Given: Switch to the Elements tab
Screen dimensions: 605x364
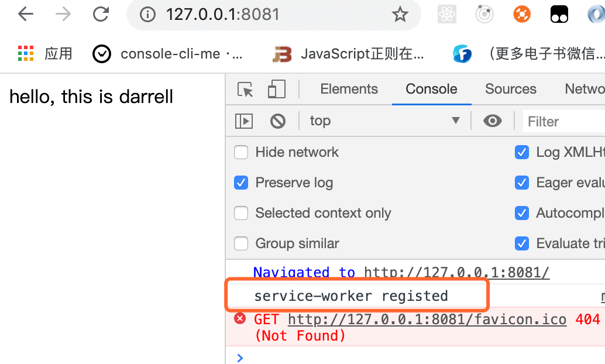Looking at the screenshot, I should coord(349,89).
